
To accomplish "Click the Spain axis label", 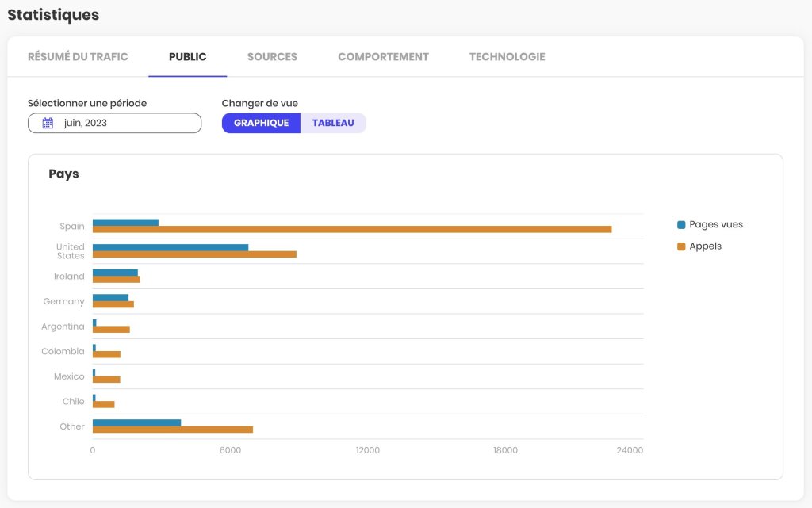I will click(72, 226).
